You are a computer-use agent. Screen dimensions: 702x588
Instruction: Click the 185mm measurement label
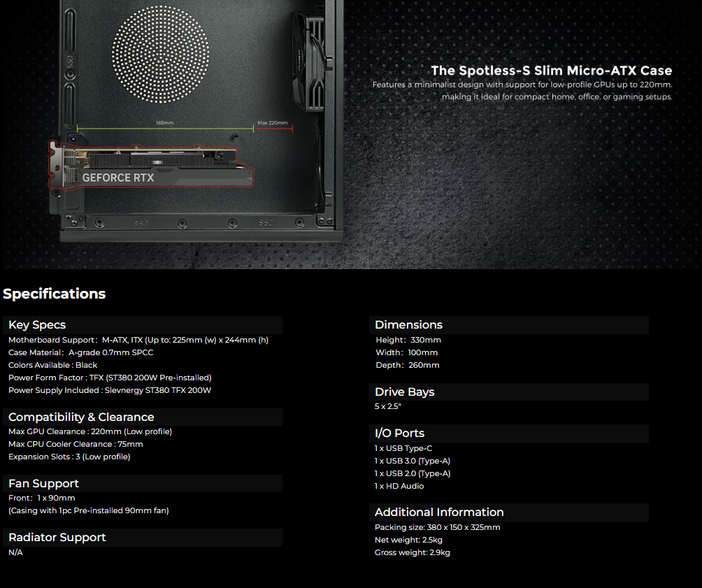pos(165,123)
